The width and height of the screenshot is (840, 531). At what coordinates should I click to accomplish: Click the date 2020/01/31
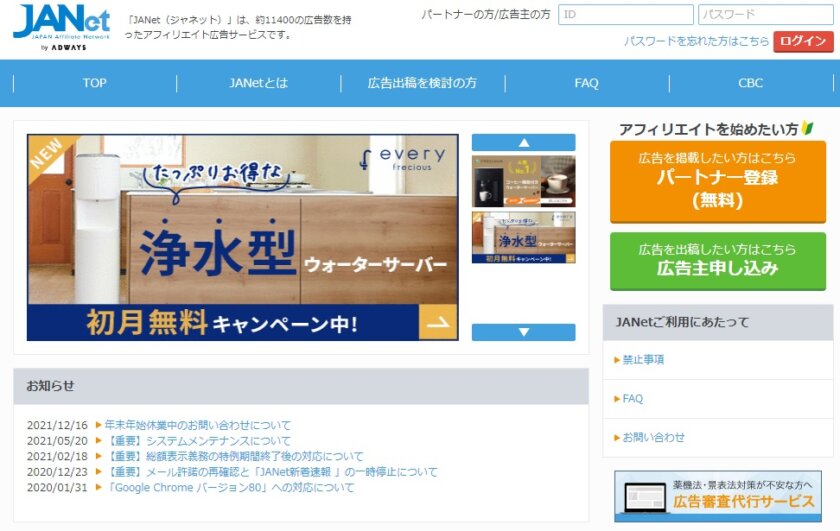[x=57, y=488]
